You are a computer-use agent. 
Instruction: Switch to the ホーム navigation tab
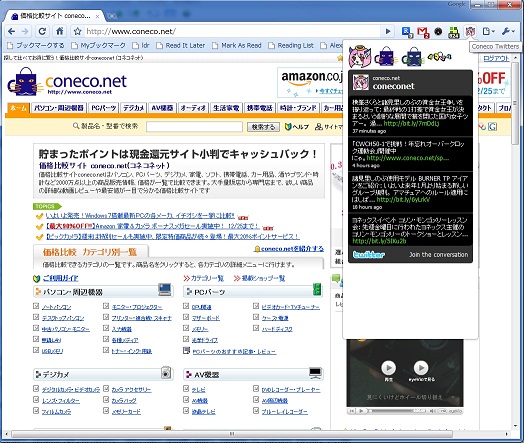pos(18,108)
